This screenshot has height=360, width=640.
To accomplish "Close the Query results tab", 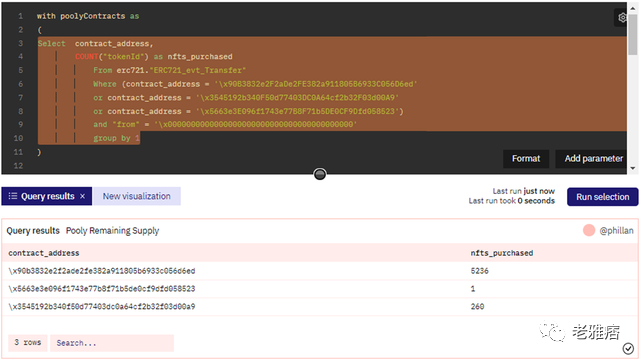I will [x=82, y=196].
